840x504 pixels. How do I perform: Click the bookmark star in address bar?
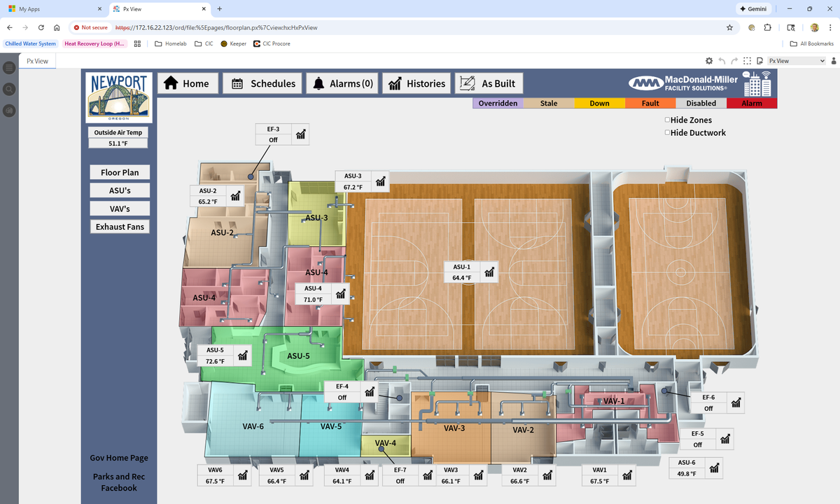point(729,27)
